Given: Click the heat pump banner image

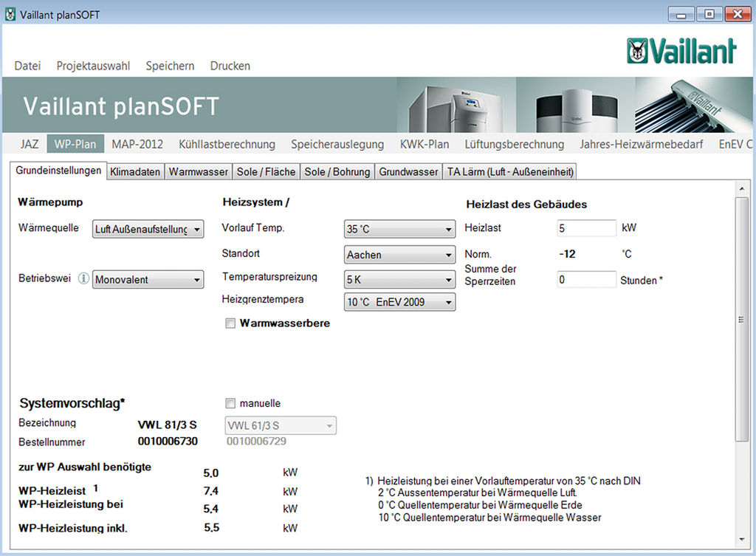Looking at the screenshot, I should pyautogui.click(x=456, y=105).
